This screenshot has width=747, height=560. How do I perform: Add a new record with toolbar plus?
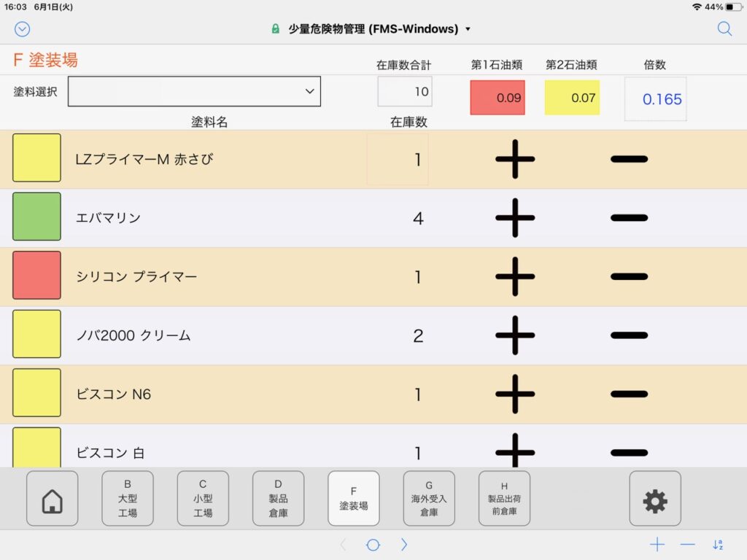point(657,545)
